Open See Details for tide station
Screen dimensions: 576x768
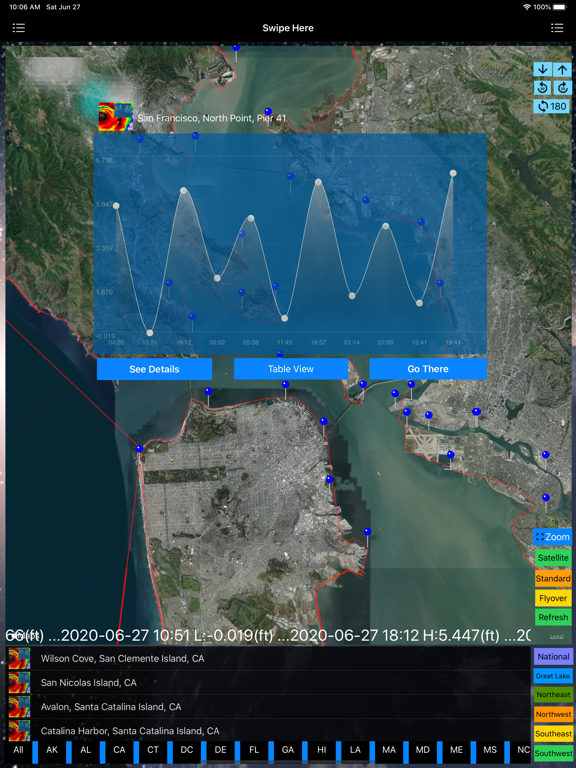[x=154, y=369]
